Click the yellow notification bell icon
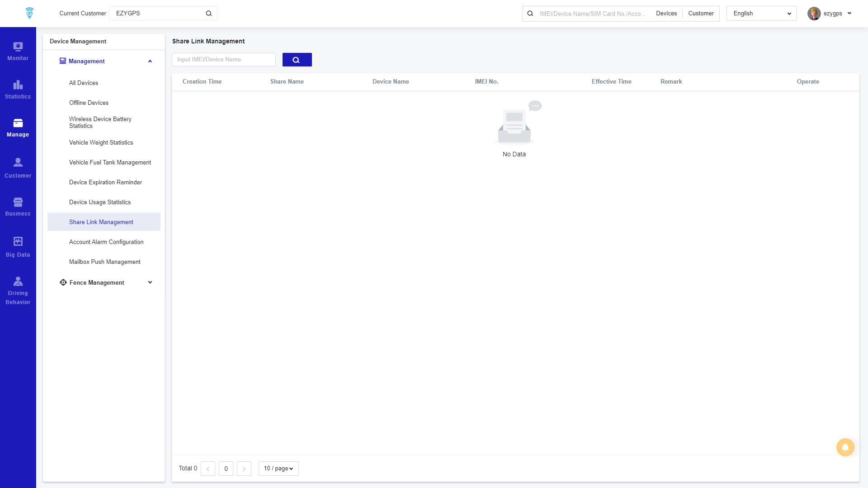This screenshot has width=868, height=488. pyautogui.click(x=844, y=447)
